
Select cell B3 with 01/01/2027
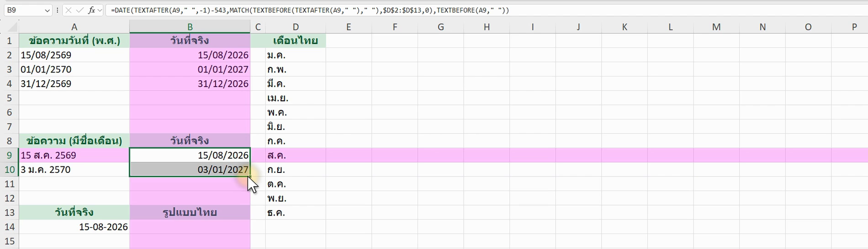click(x=190, y=69)
